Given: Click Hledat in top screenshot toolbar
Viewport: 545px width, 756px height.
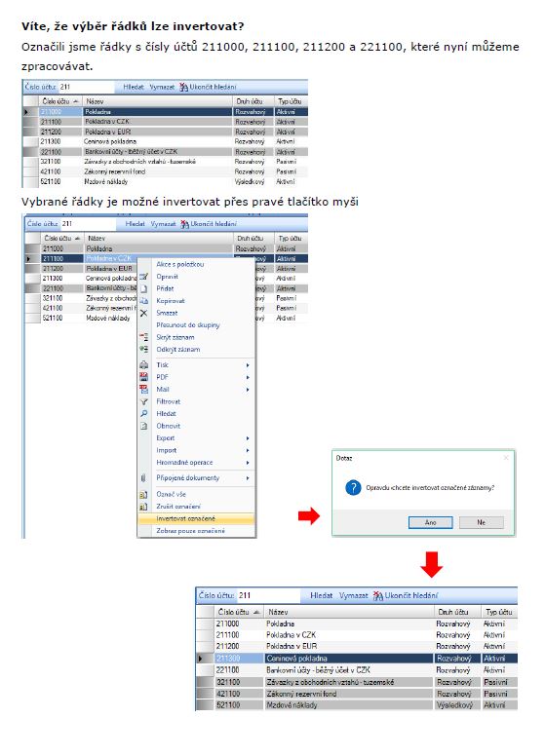Looking at the screenshot, I should coord(134,88).
